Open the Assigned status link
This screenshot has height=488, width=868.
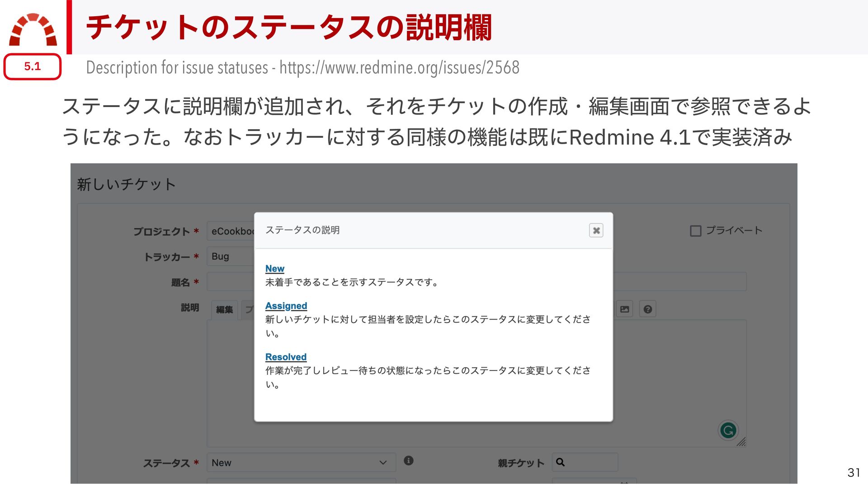286,306
